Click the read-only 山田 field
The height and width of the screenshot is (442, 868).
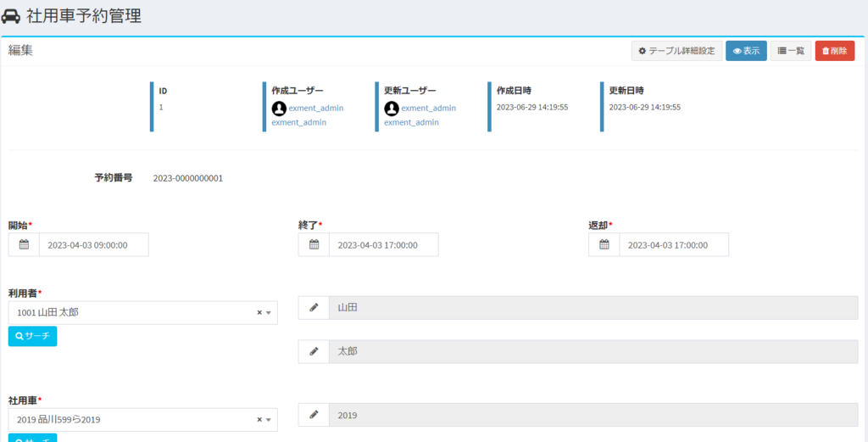tap(593, 307)
